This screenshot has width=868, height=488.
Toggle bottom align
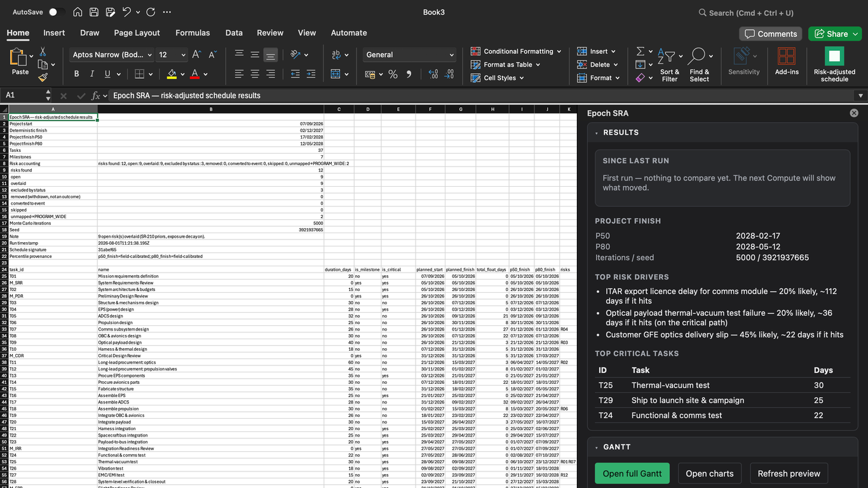271,55
